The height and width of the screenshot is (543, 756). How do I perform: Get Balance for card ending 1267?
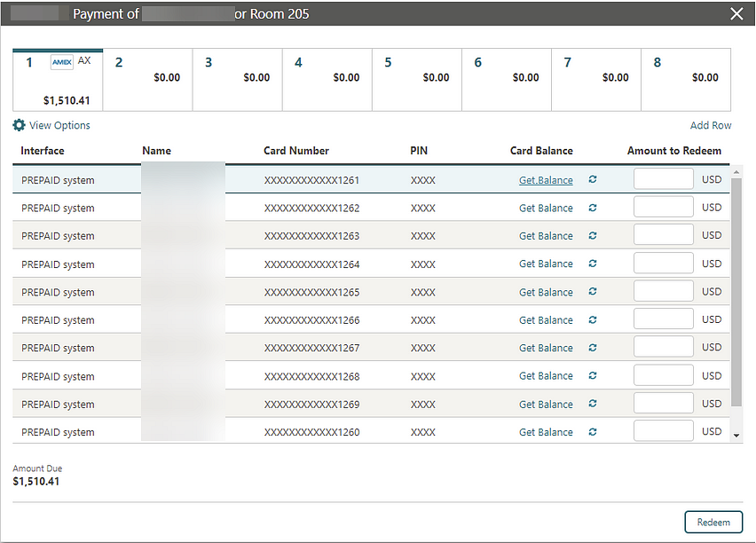pos(546,348)
